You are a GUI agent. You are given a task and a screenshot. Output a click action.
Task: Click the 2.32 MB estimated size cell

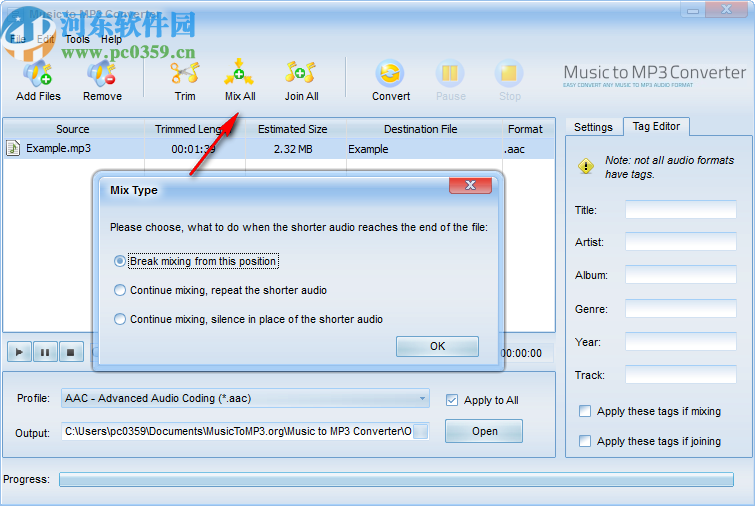pyautogui.click(x=293, y=149)
